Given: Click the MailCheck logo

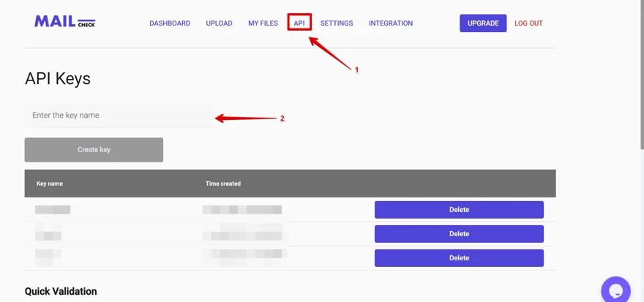Looking at the screenshot, I should 65,22.
